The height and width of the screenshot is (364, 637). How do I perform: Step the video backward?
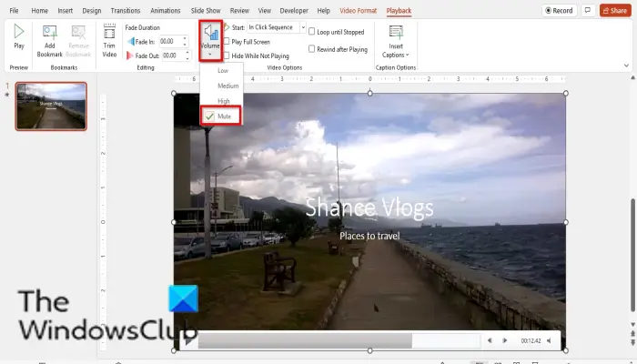(490, 340)
